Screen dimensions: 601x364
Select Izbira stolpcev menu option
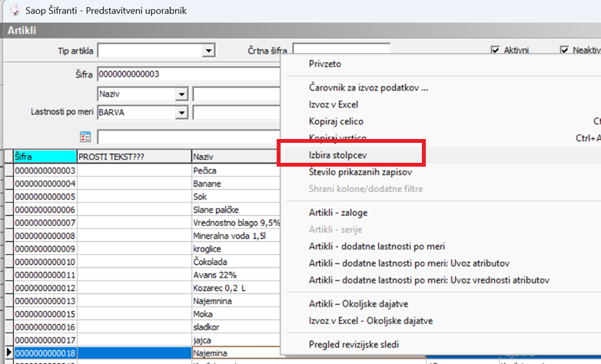tap(337, 155)
